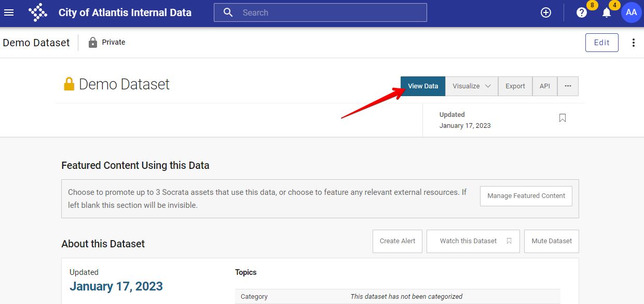Screen dimensions: 644x304
Task: Toggle the Private lock setting
Action: 94,42
